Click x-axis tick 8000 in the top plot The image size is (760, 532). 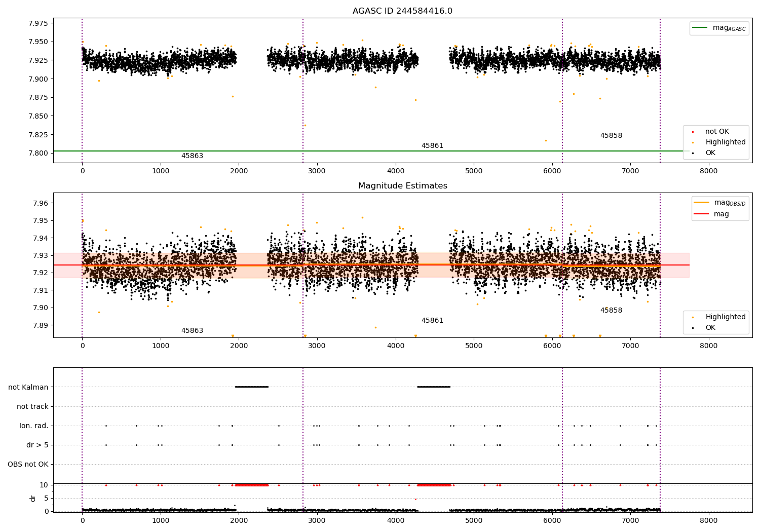tap(708, 171)
